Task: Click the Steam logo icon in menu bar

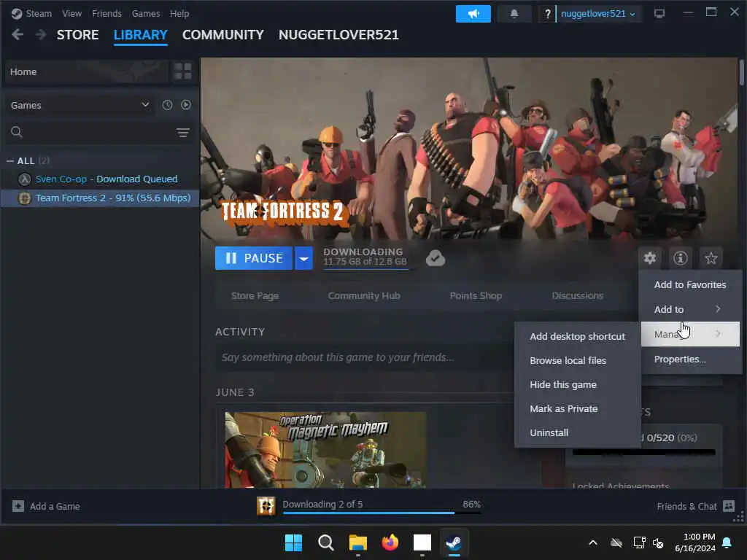Action: 17,13
